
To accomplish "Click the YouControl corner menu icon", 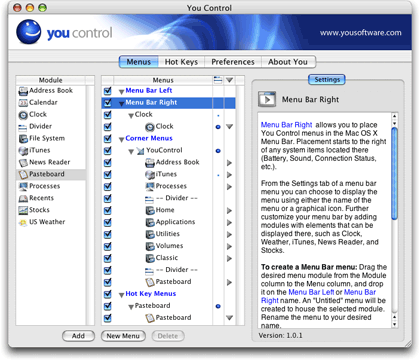I will [140, 151].
